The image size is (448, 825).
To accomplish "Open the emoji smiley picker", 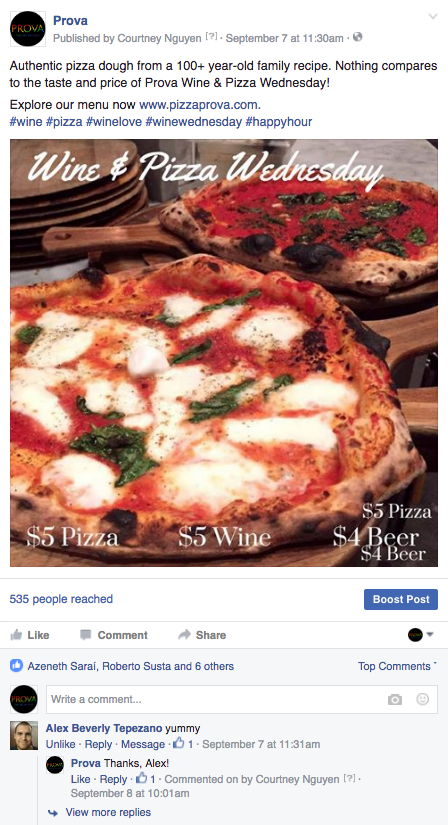I will 422,699.
